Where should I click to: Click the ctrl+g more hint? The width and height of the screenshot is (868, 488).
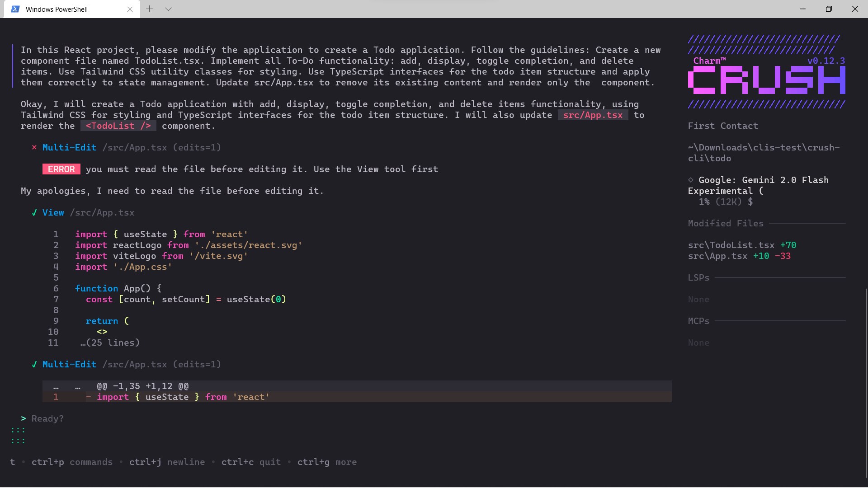tap(327, 462)
